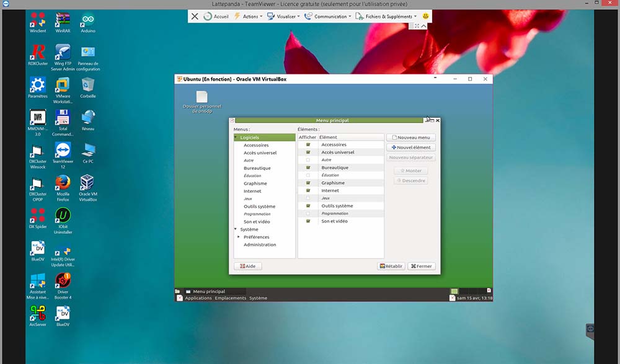Click the TeamViewer fullscreen toggle icon
Screen dimensions: 620x364
click(x=417, y=25)
